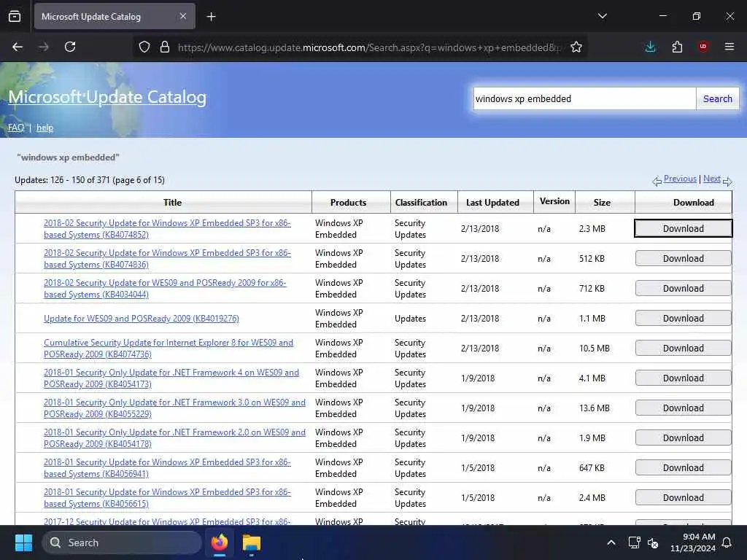
Task: Select the Microsoft Update Catalog tab
Action: click(115, 16)
